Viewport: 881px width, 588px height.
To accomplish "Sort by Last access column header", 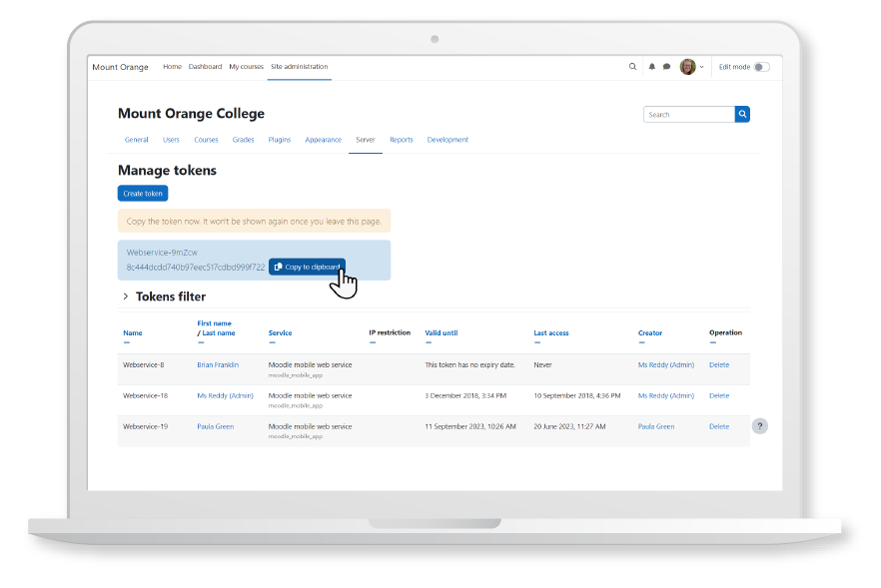I will click(550, 332).
